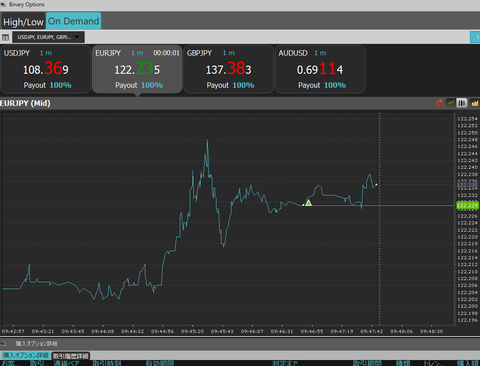
Task: Click the green entry triangle marker
Action: point(309,203)
